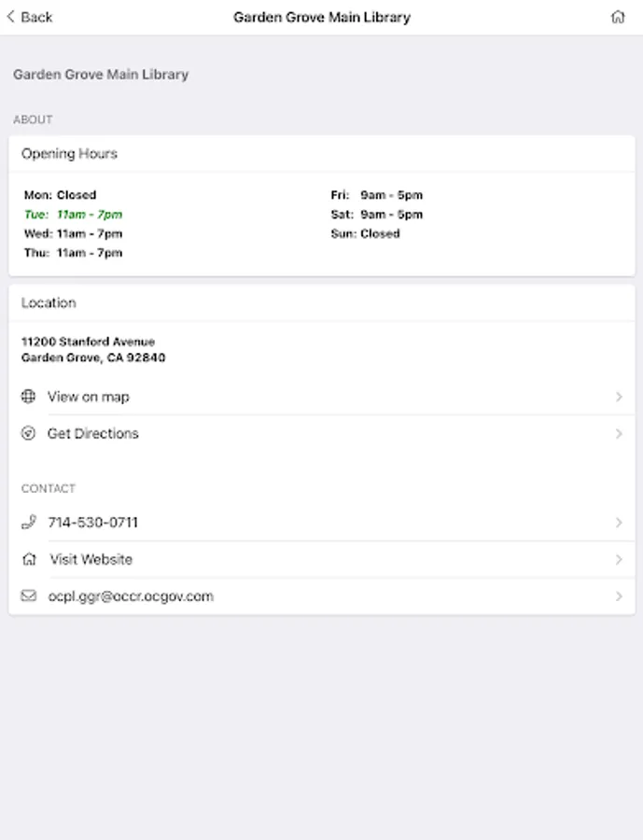Tap the back chevron arrow icon
This screenshot has height=840, width=643.
pos(11,17)
